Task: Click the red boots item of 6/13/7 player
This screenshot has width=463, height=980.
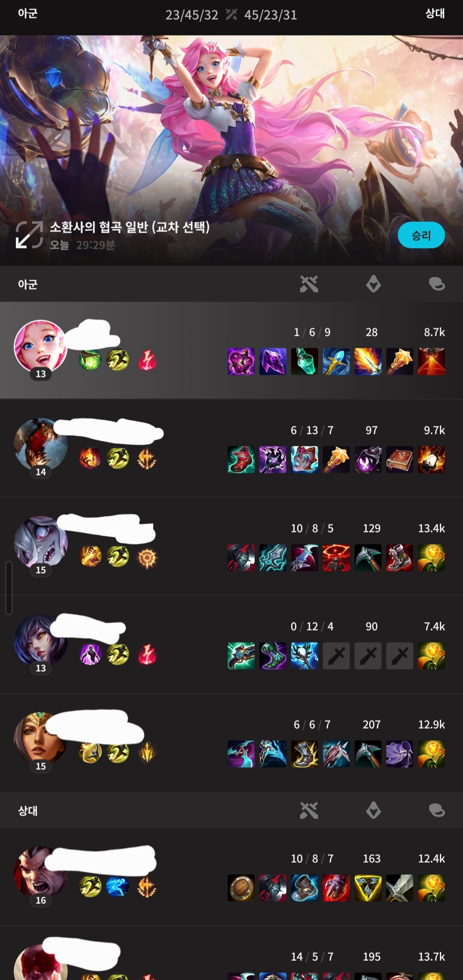Action: [241, 460]
